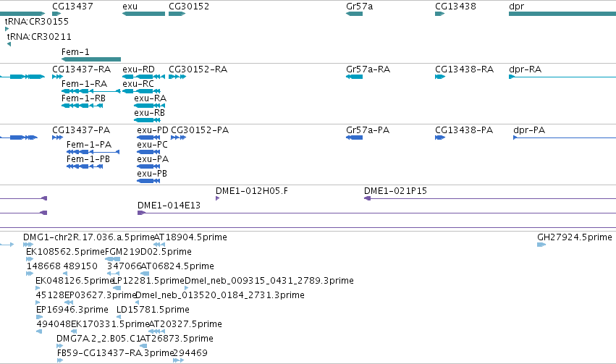Open LP12281.5prime EST label
This screenshot has width=616, height=364.
coord(148,282)
